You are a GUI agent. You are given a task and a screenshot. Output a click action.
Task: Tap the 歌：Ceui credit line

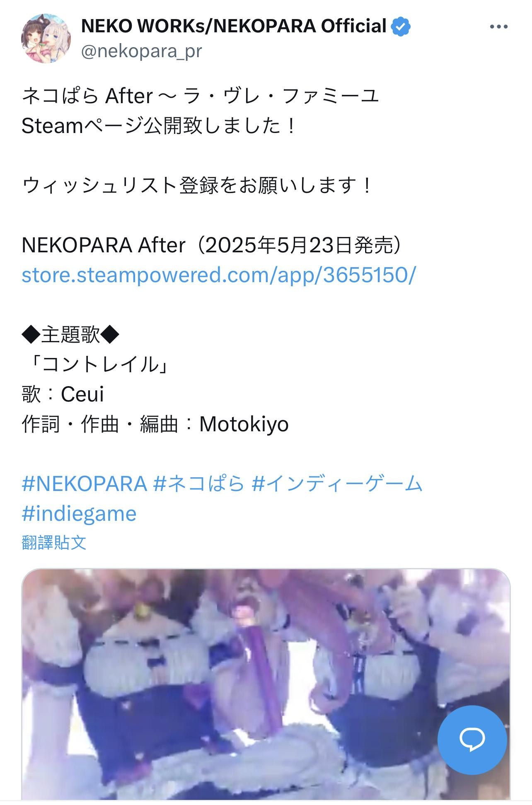pyautogui.click(x=63, y=394)
